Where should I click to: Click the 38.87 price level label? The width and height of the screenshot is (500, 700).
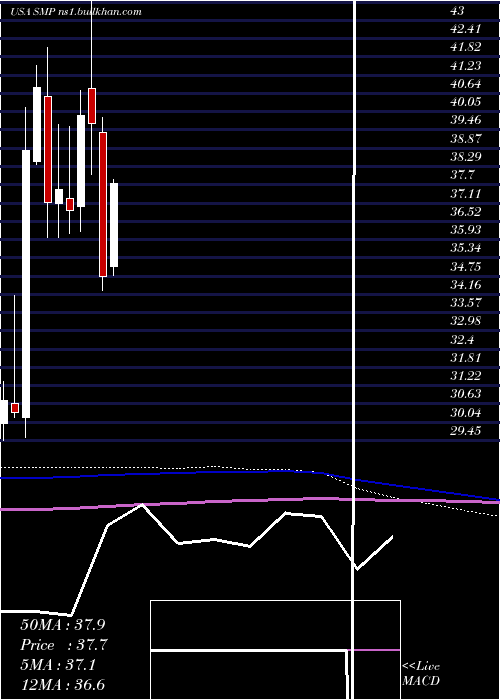466,138
